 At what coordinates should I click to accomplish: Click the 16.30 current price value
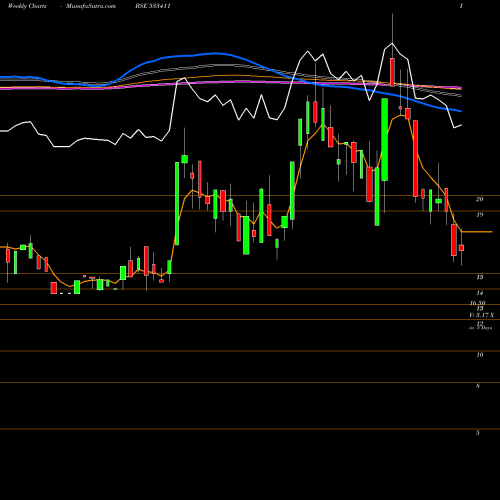tap(477, 303)
